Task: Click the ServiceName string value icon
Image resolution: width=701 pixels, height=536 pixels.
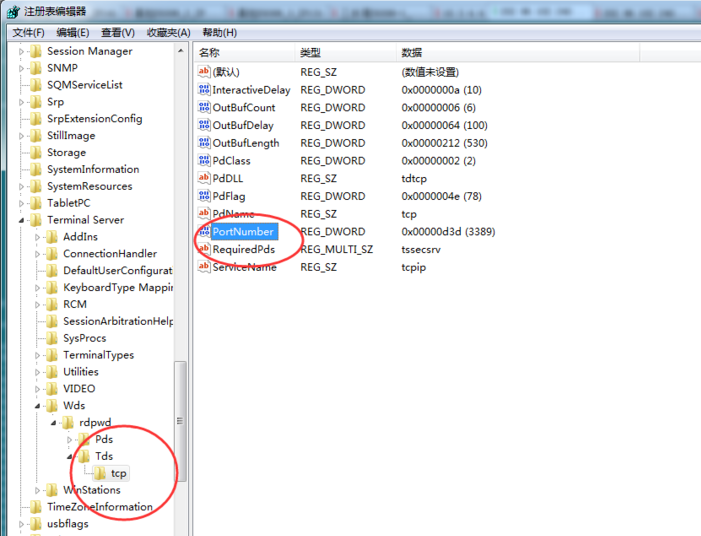Action: [204, 268]
